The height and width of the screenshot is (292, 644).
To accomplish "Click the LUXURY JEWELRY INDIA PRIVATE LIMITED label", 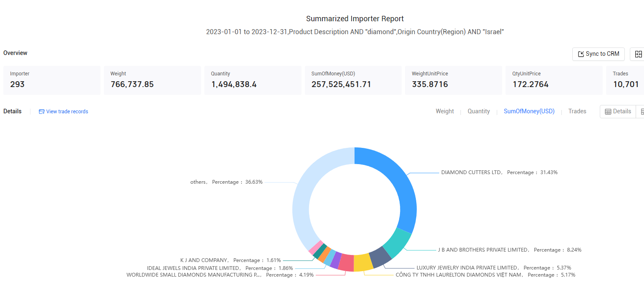I will pyautogui.click(x=494, y=268).
